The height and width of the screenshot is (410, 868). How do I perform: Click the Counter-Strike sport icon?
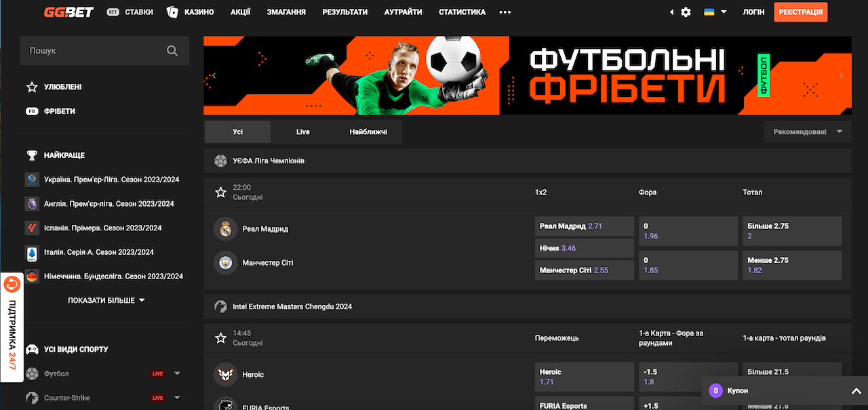[32, 398]
